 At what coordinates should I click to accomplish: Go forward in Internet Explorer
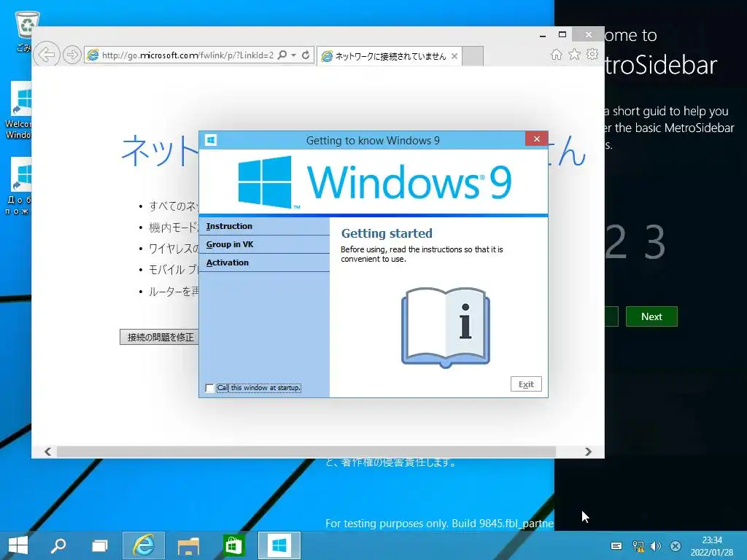coord(72,55)
